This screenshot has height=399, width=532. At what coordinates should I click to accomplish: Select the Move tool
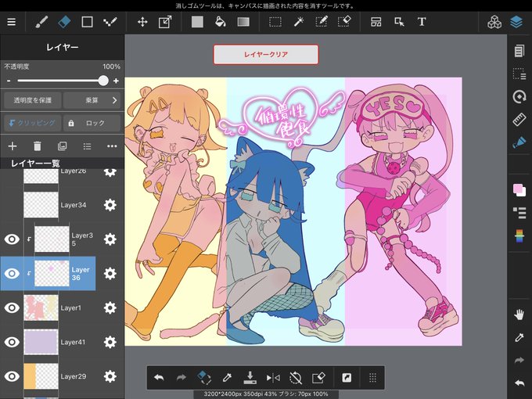coord(142,22)
